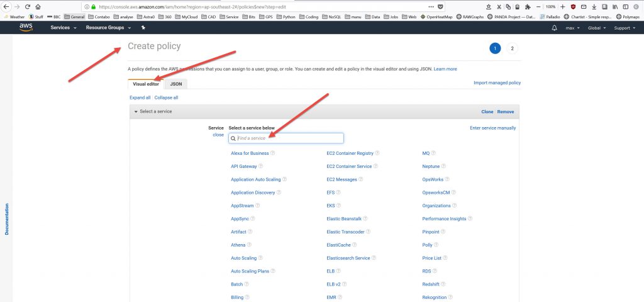Click the help icon next to MQ
The image size is (644, 302).
(x=433, y=153)
